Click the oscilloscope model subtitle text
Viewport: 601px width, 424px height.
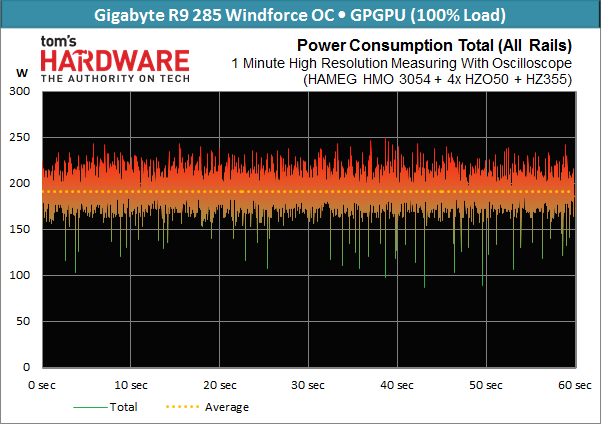pos(437,79)
